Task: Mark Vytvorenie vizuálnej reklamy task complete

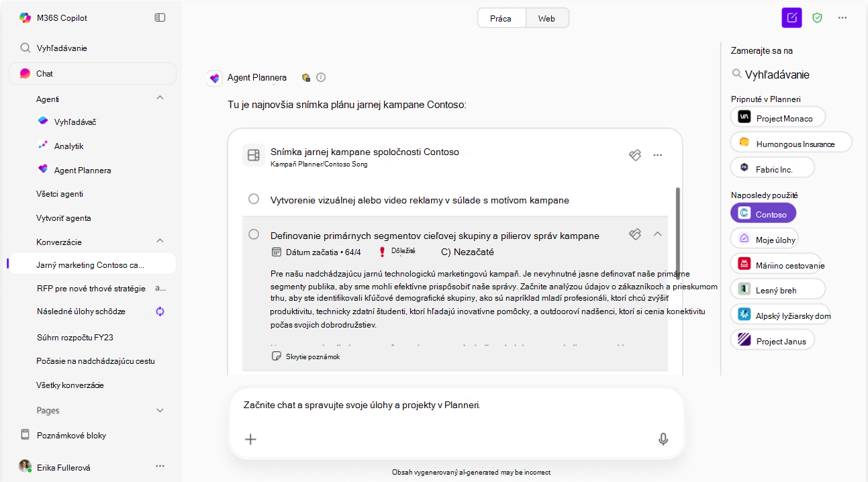Action: tap(254, 199)
